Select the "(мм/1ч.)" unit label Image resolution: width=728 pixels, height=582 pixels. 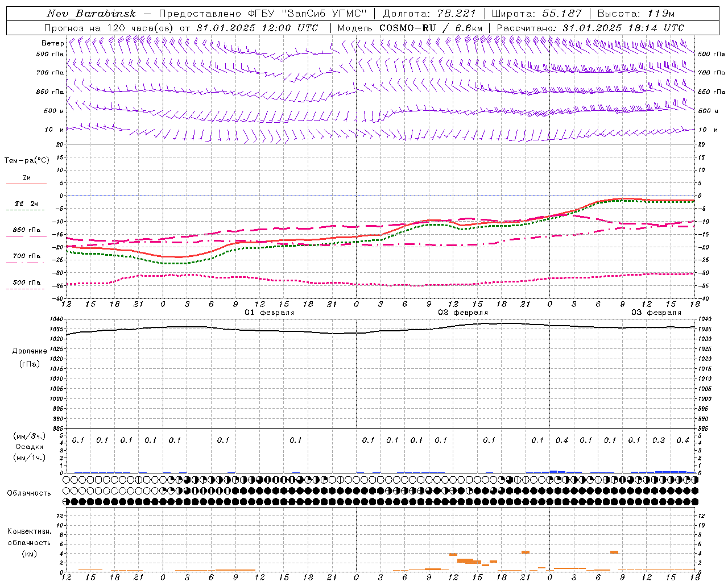click(x=29, y=458)
